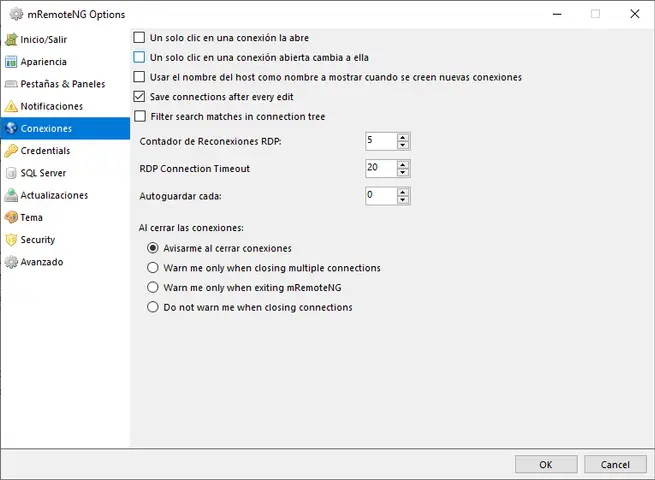Switch to the Tema settings page
The image size is (655, 480).
point(65,217)
